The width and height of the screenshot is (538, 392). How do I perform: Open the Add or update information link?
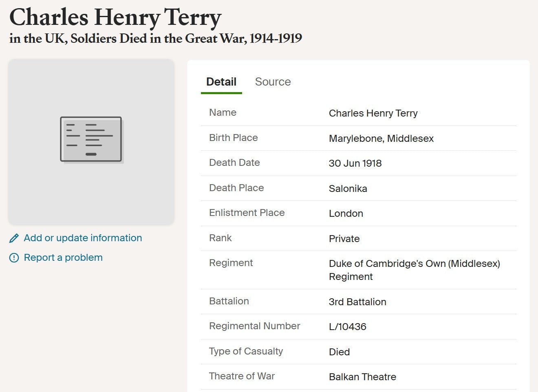coord(83,238)
